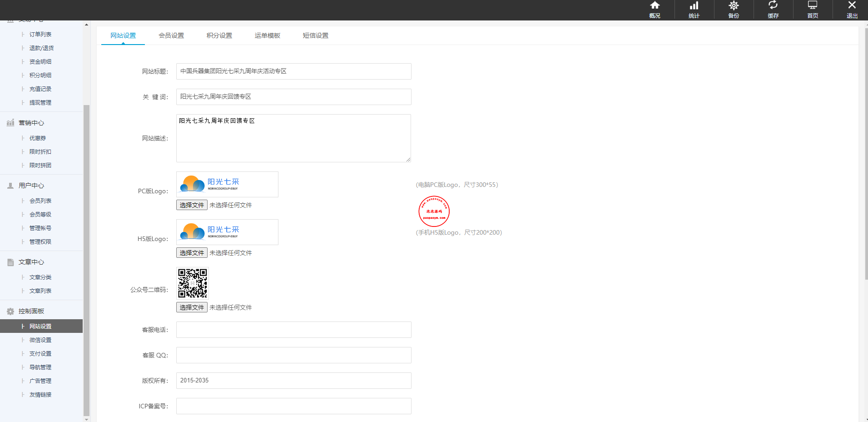Click the control panel gear icon
The image size is (868, 422).
tap(10, 311)
